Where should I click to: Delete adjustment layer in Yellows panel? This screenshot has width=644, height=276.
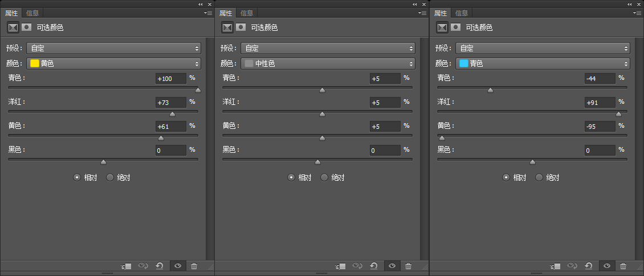pos(194,266)
